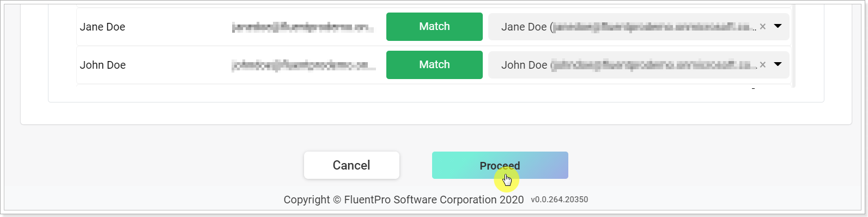This screenshot has height=217, width=868.
Task: Select the John Doe name in source list
Action: tap(103, 65)
